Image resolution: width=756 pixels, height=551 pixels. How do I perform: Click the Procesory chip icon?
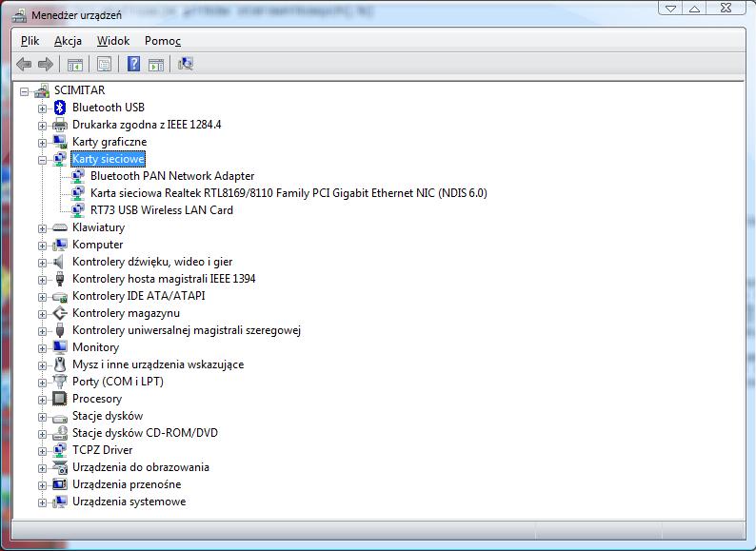point(60,399)
